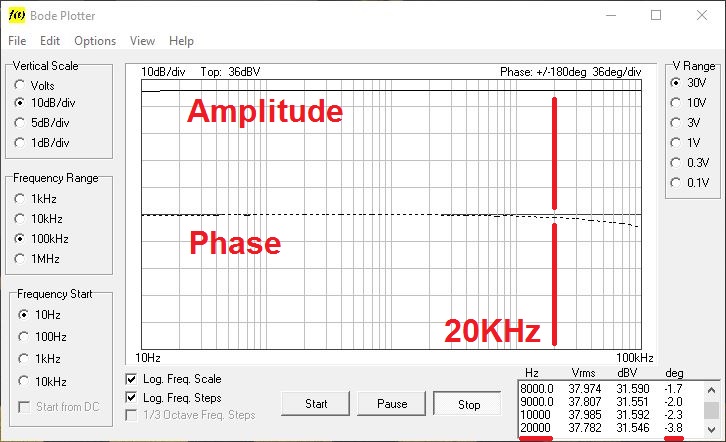Open the View menu

[142, 41]
